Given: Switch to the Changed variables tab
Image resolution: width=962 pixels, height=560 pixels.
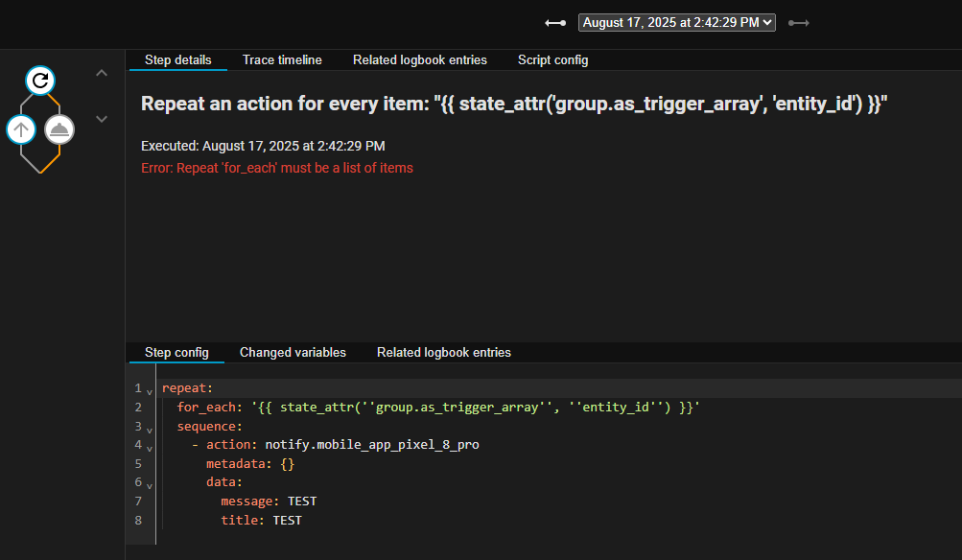Looking at the screenshot, I should (293, 352).
